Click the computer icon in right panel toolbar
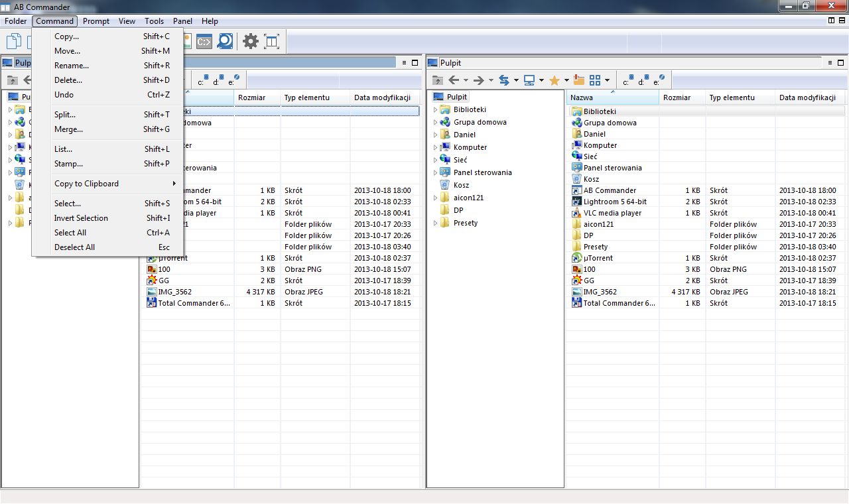Viewport: 849px width, 504px height. coord(529,80)
